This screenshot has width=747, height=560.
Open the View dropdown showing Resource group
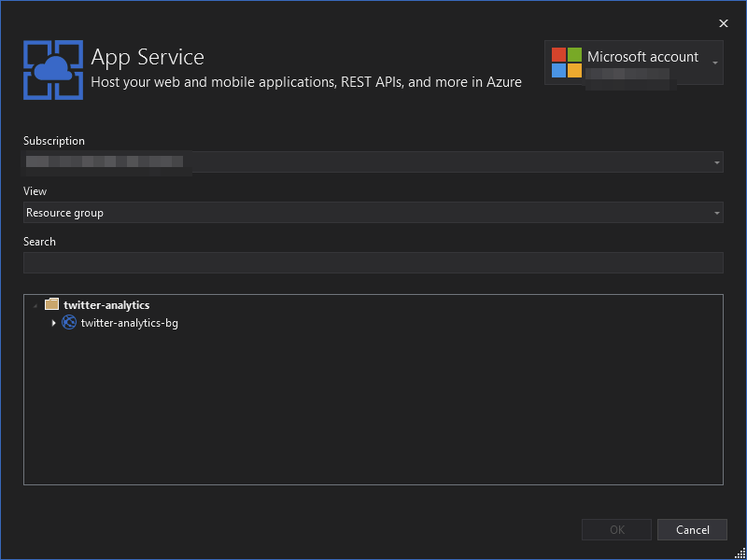[x=373, y=213]
